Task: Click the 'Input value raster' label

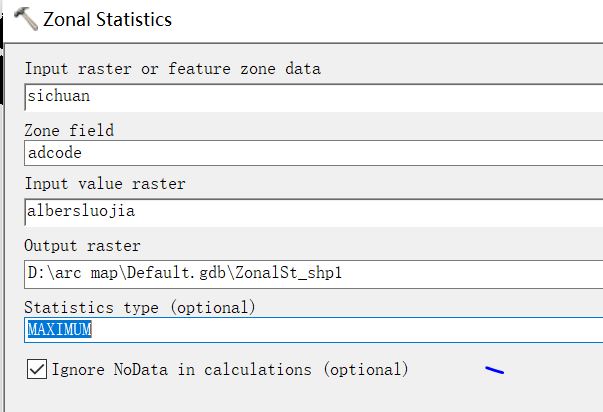Action: [105, 184]
